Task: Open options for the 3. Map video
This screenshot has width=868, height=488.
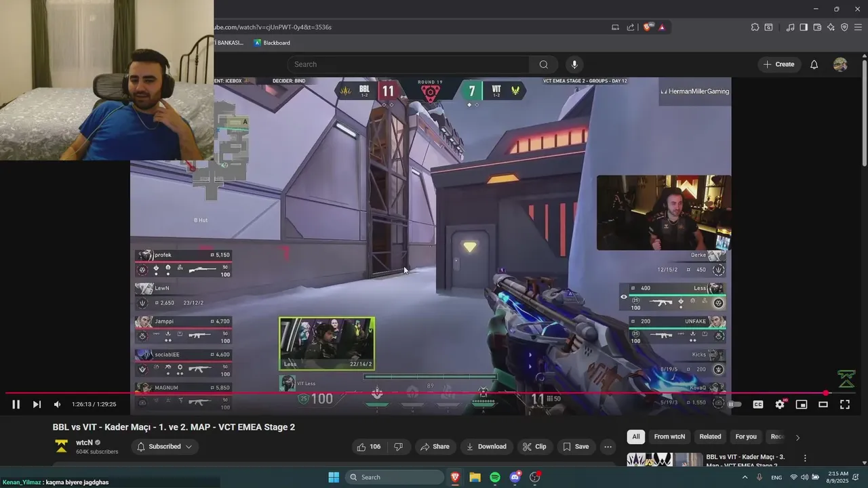Action: click(805, 458)
